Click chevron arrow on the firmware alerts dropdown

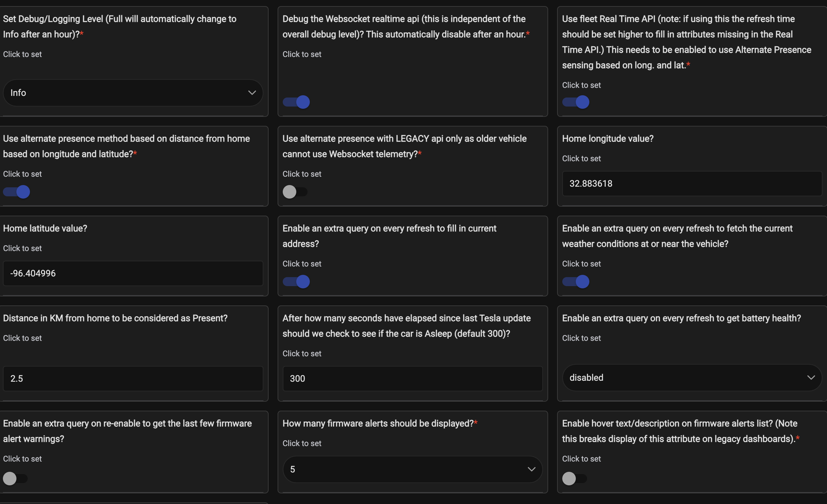[x=531, y=469]
